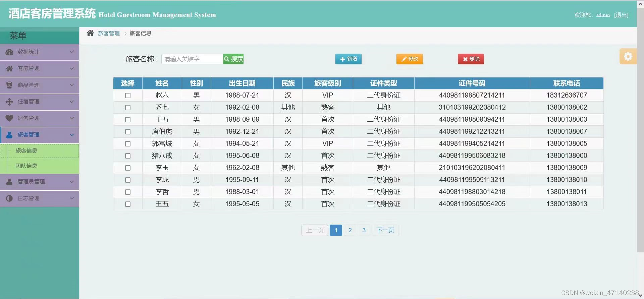The height and width of the screenshot is (299, 644).
Task: Tick the checkbox for 李成
Action: (128, 180)
